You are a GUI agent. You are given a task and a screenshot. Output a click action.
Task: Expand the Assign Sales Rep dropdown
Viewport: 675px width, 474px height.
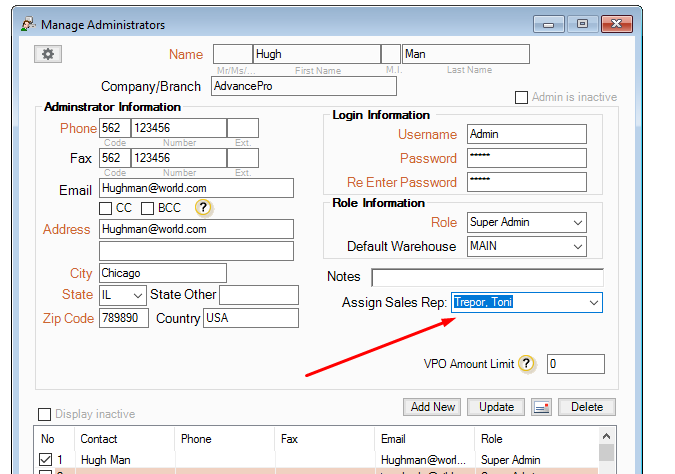(x=593, y=302)
